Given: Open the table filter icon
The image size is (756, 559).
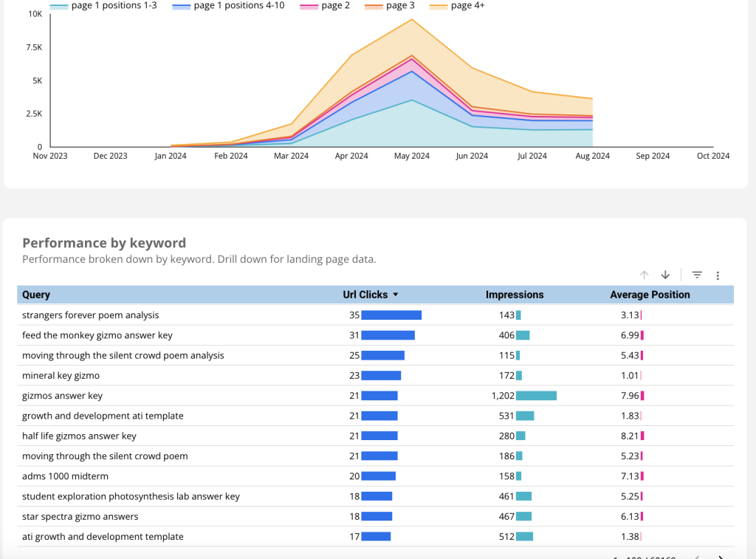Looking at the screenshot, I should coord(697,275).
